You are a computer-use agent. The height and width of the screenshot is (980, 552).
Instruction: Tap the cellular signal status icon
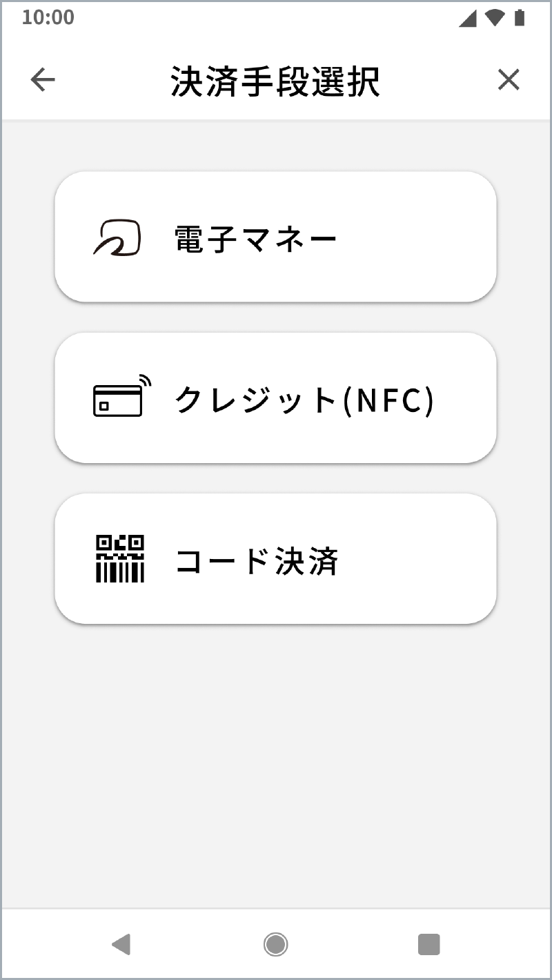(468, 19)
